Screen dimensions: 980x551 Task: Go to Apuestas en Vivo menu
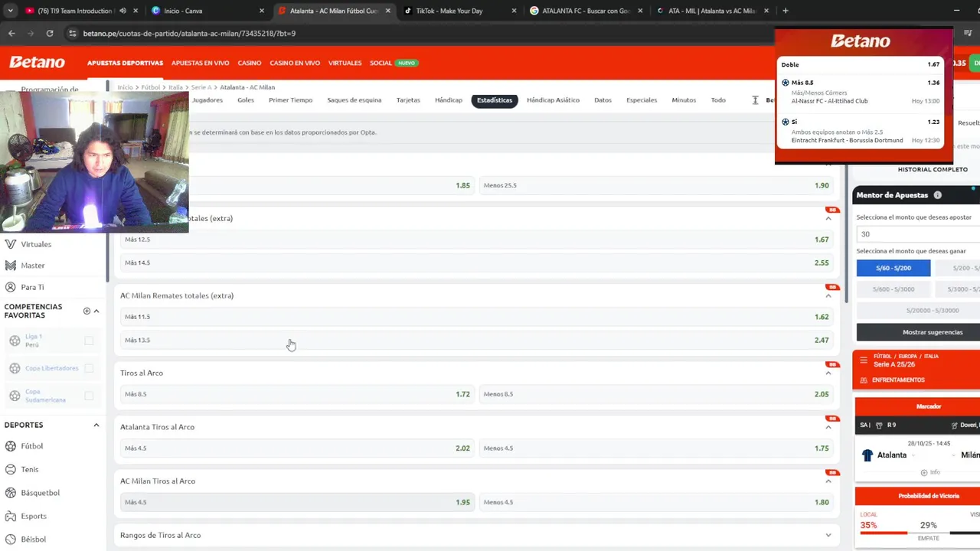click(200, 63)
